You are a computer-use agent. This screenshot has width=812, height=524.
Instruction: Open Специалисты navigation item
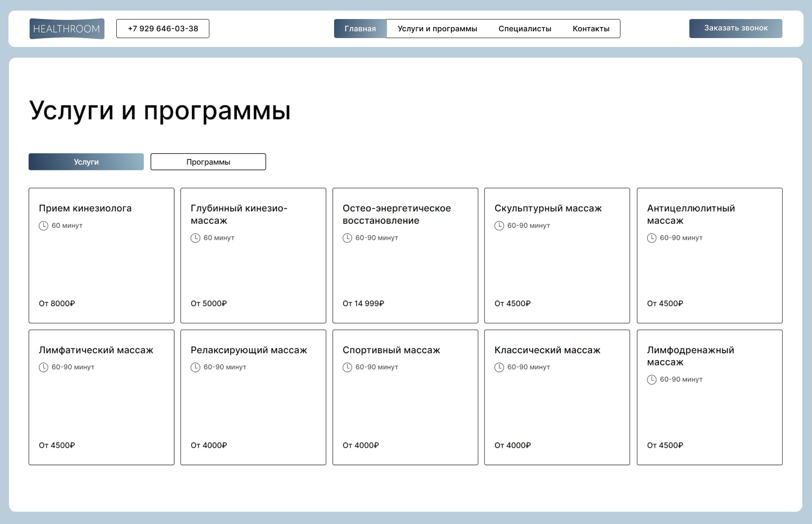(525, 29)
